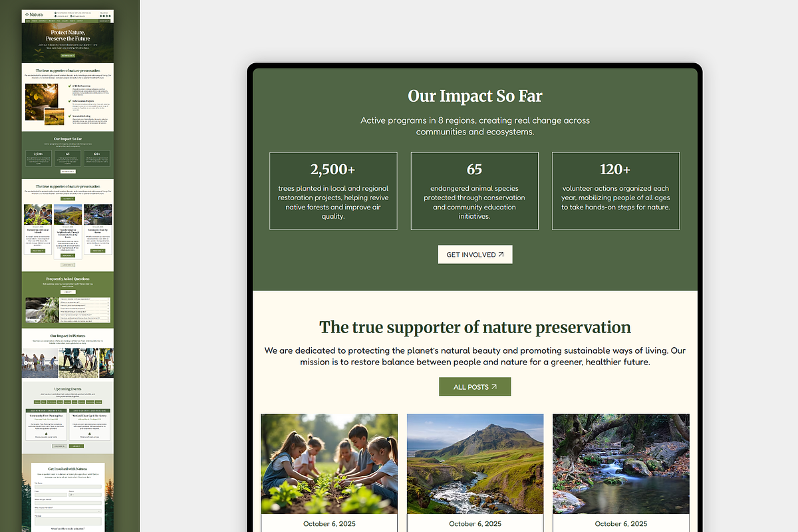Click Our Impact in Pictures heading

pos(68,336)
